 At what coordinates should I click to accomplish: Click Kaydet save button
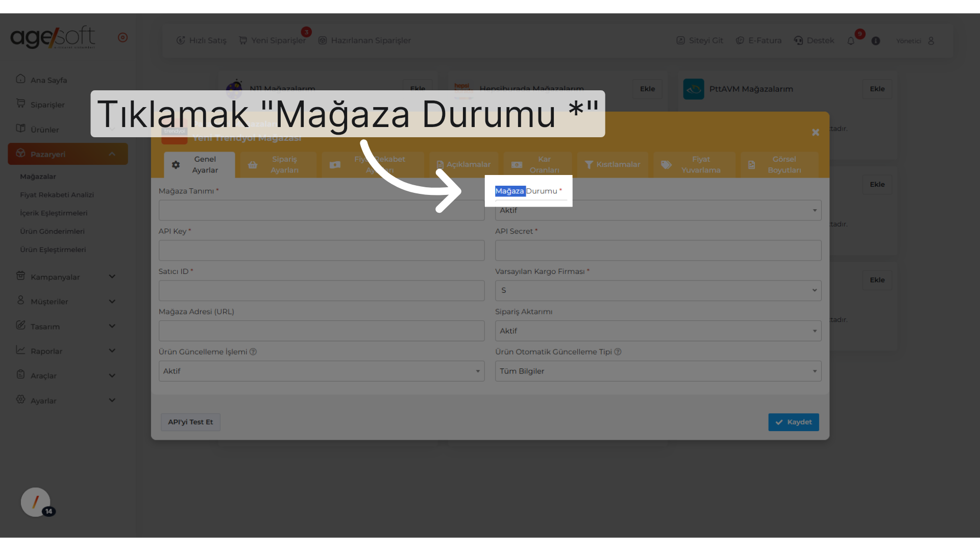794,422
